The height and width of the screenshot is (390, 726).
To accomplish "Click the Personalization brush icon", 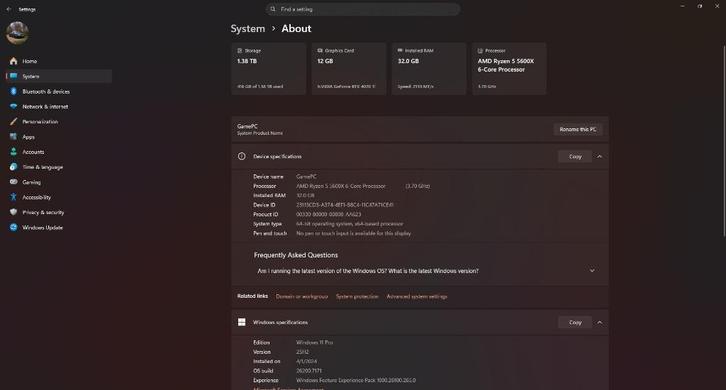I will [13, 121].
